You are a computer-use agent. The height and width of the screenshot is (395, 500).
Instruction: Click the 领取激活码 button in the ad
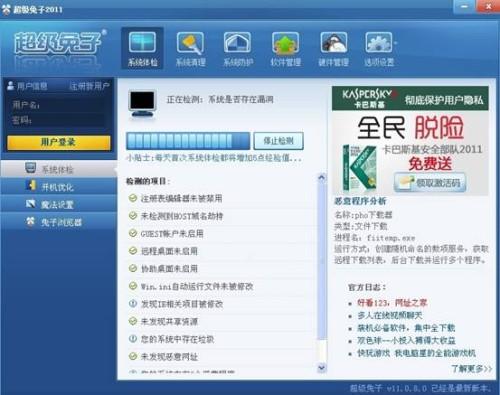[430, 183]
